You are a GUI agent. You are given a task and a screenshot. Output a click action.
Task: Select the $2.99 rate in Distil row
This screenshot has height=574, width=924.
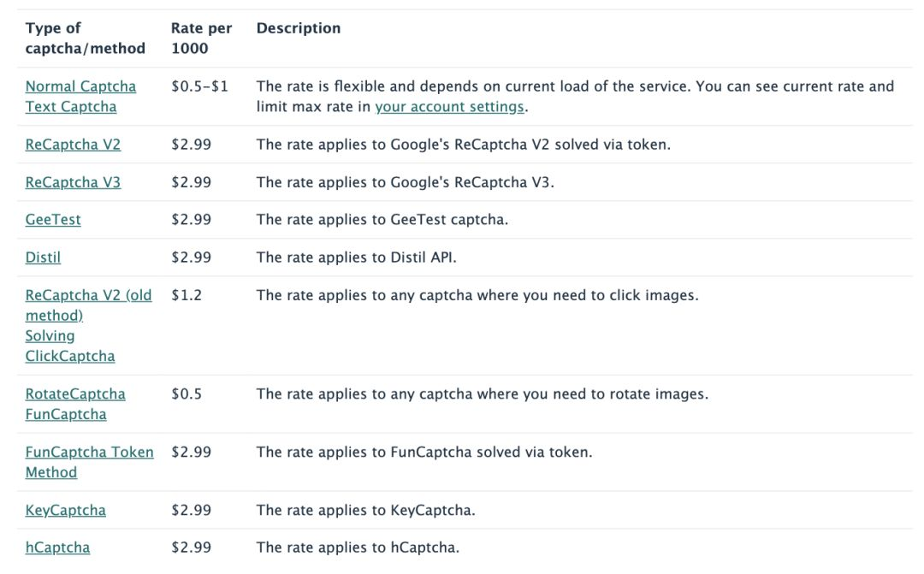[x=191, y=257]
